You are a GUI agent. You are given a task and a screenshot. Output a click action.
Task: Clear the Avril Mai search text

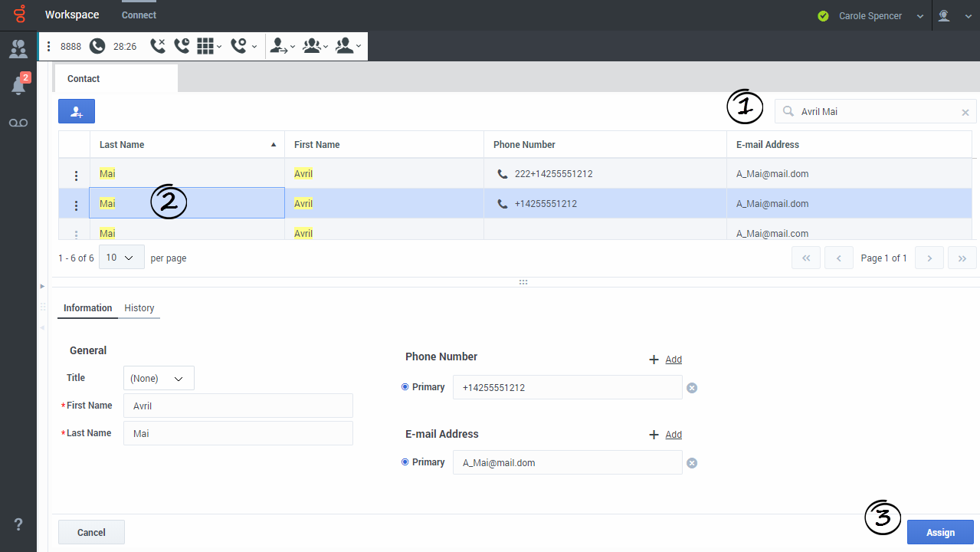click(x=965, y=112)
